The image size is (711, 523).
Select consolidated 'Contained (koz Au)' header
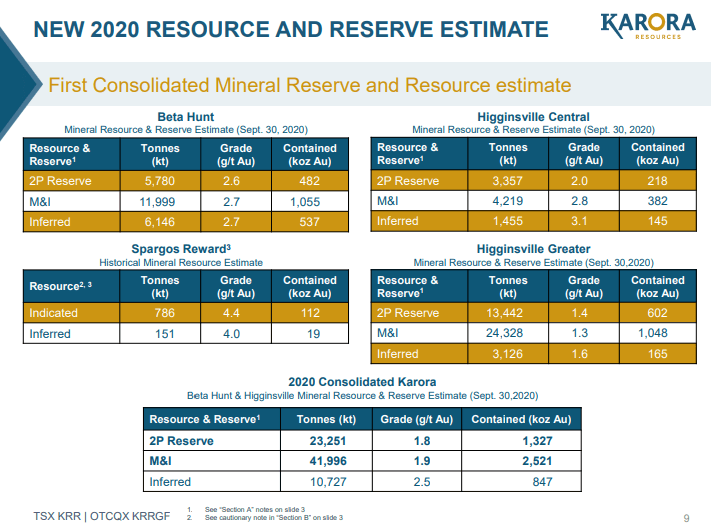521,419
